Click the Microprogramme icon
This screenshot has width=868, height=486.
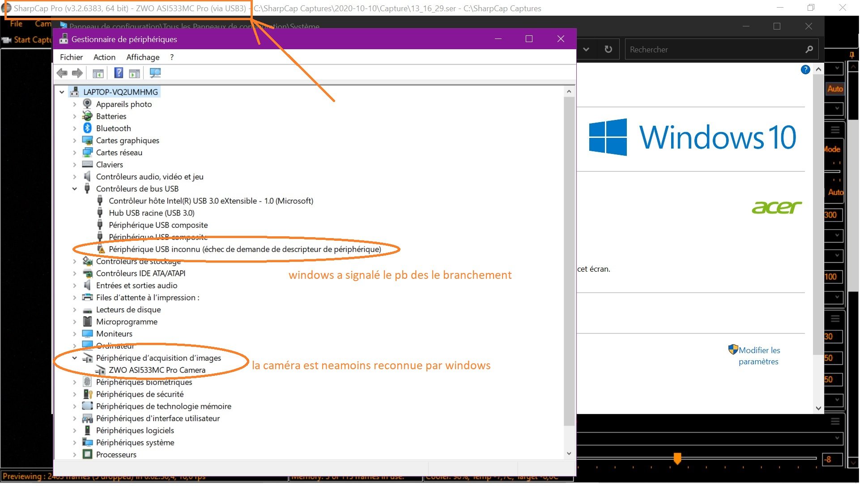pyautogui.click(x=87, y=321)
